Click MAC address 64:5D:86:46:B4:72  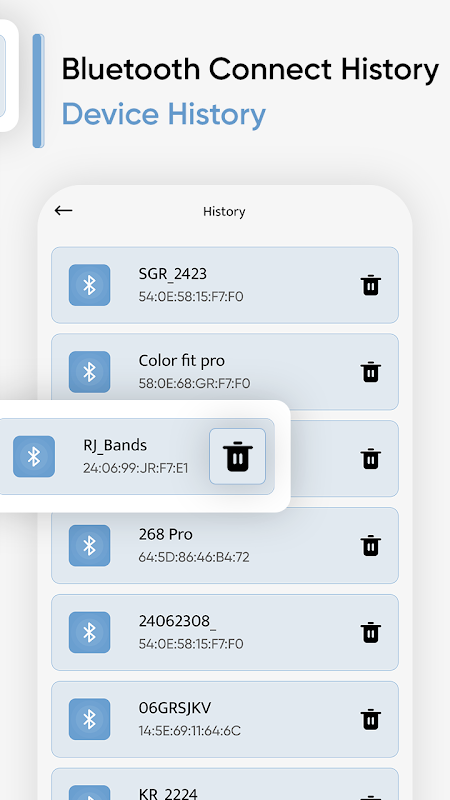(x=194, y=557)
